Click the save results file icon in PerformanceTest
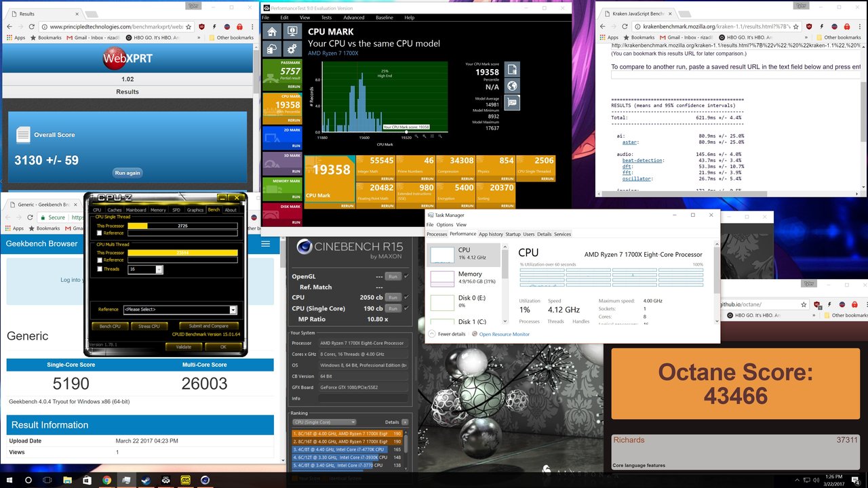868x488 pixels. [513, 68]
